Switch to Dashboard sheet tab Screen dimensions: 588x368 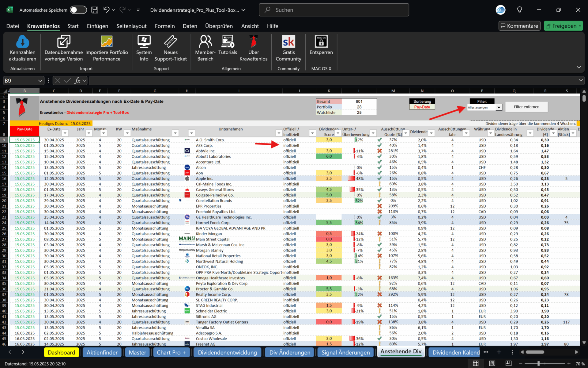[61, 352]
